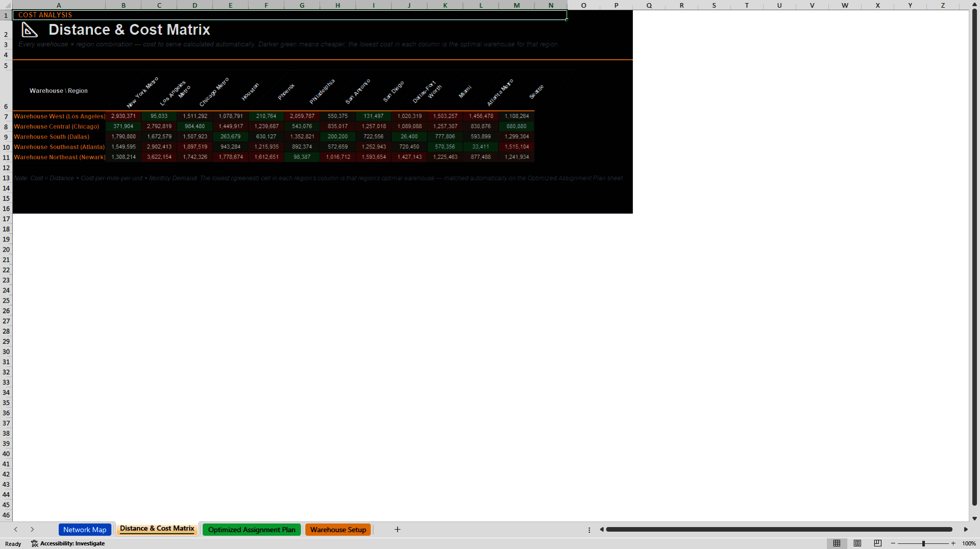Open Optimized Assignment Plan sheet

click(252, 530)
